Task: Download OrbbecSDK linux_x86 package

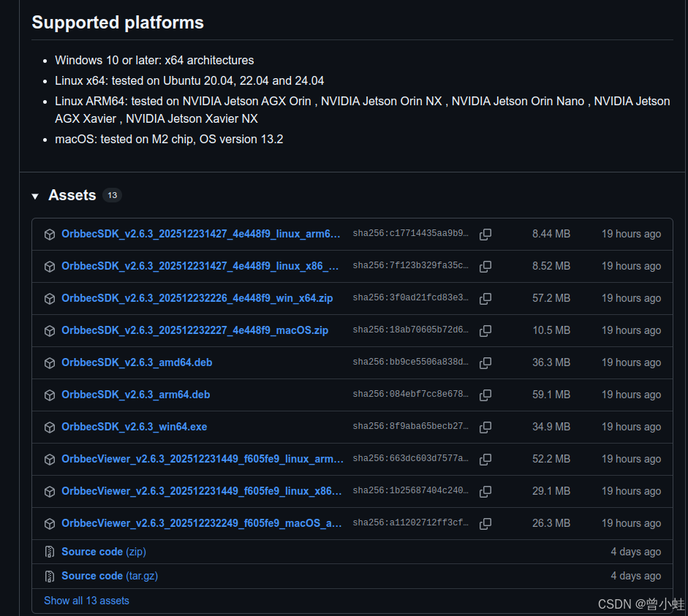Action: (x=200, y=266)
